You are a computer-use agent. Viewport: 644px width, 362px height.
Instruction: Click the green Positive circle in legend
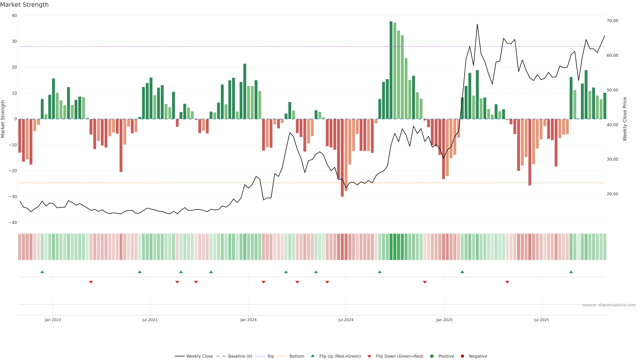432,356
